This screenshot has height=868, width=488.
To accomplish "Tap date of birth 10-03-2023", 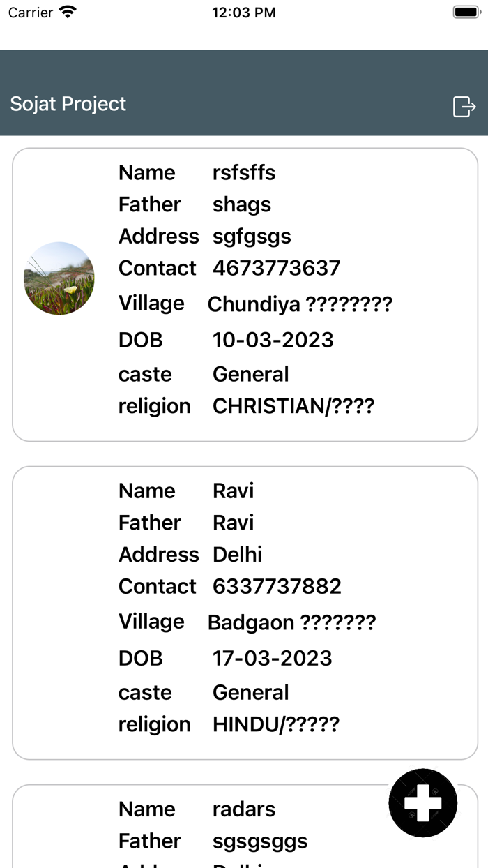I will 273,340.
